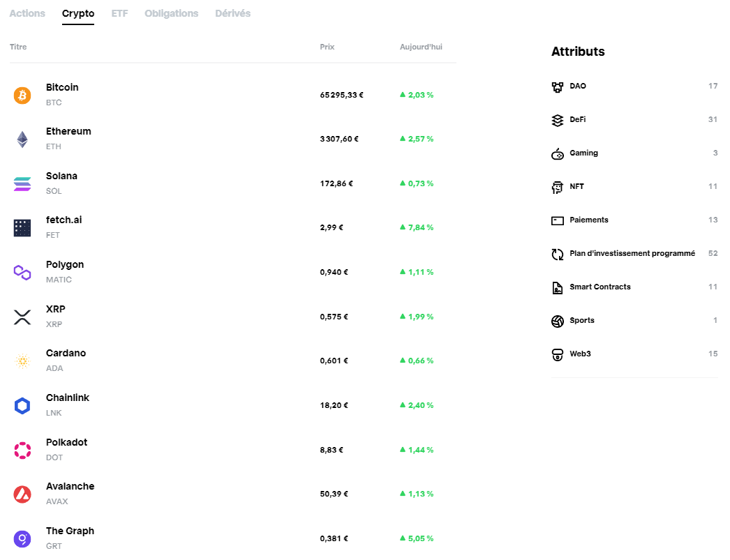Go to the Obligations tab

pyautogui.click(x=171, y=13)
